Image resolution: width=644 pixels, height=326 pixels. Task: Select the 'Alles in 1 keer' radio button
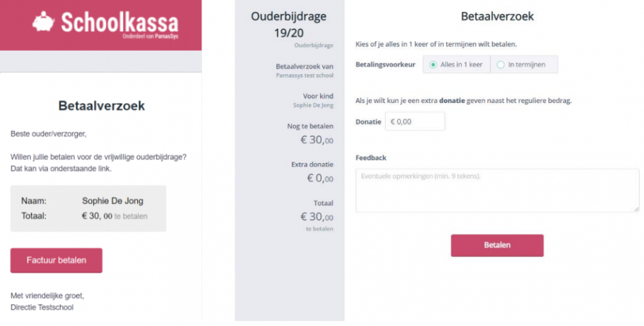tap(433, 64)
